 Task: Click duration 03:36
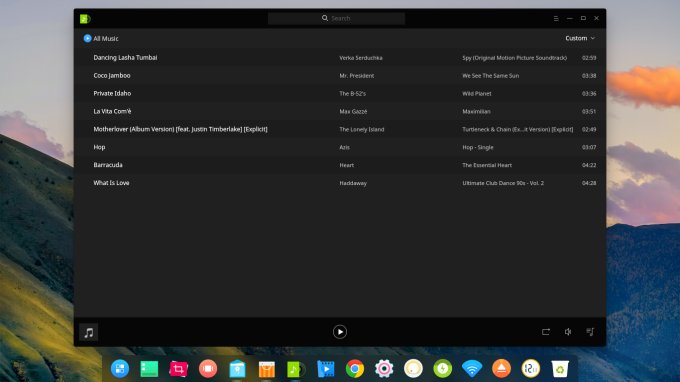pyautogui.click(x=589, y=93)
